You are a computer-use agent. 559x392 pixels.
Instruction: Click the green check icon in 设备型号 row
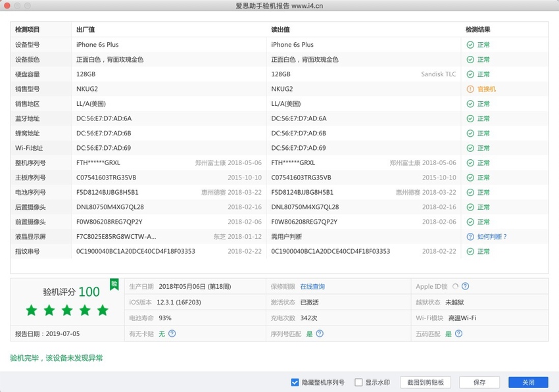470,45
